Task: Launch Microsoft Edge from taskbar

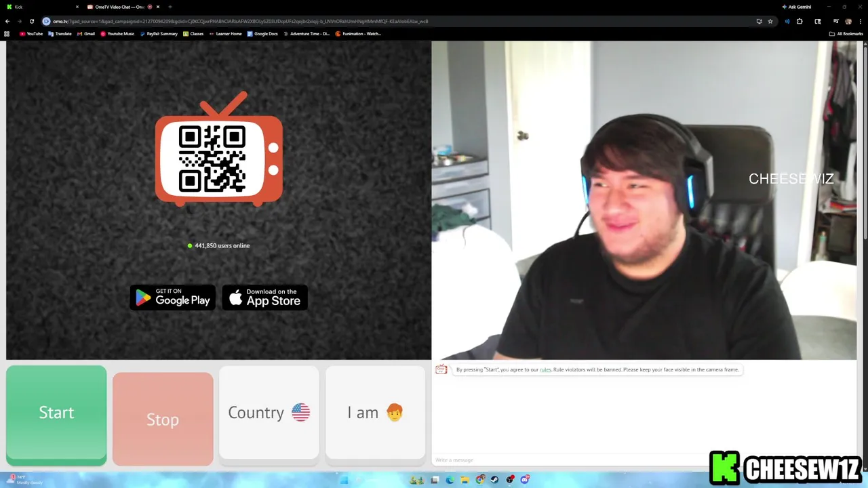Action: click(x=450, y=480)
